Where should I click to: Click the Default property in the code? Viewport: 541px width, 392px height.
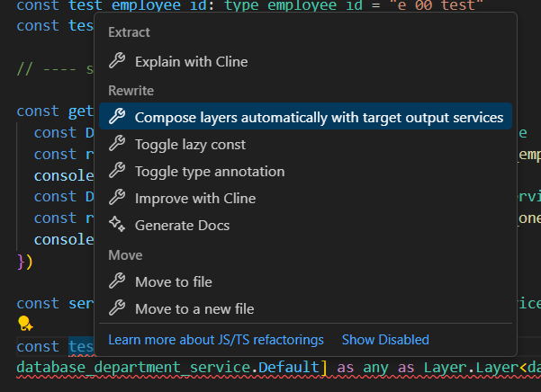(x=288, y=367)
